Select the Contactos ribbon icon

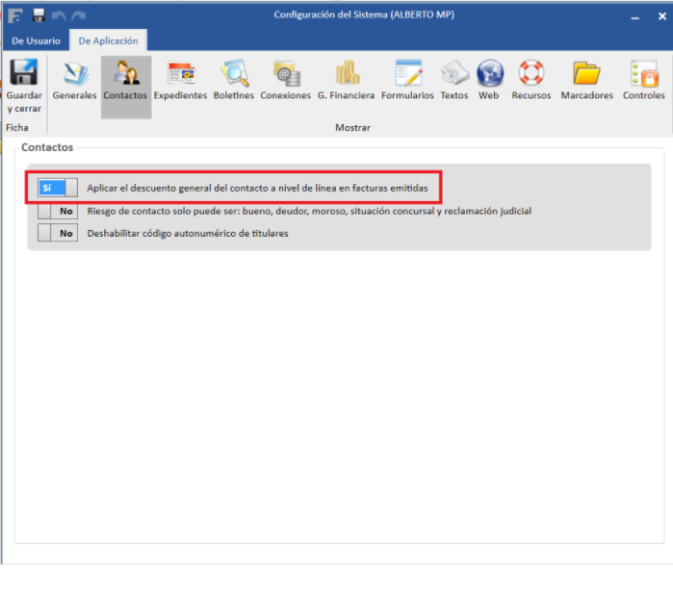coord(125,82)
